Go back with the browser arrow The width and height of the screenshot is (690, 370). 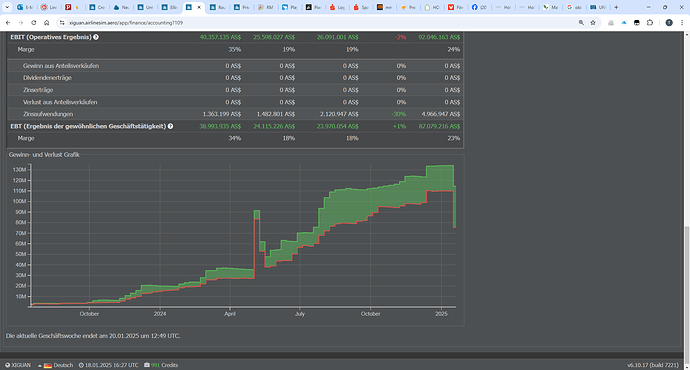[x=8, y=22]
